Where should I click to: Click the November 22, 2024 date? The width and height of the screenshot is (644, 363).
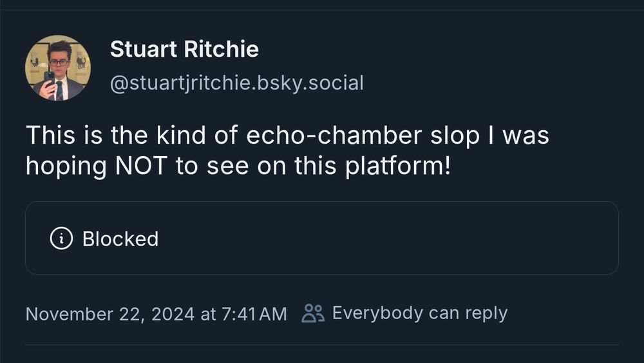click(x=110, y=314)
